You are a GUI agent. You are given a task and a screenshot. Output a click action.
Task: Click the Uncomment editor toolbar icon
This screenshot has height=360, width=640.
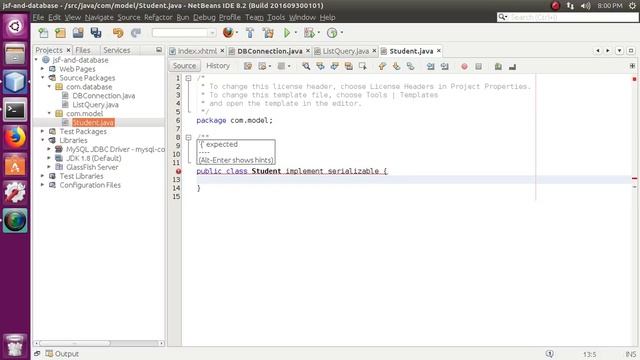pos(512,66)
